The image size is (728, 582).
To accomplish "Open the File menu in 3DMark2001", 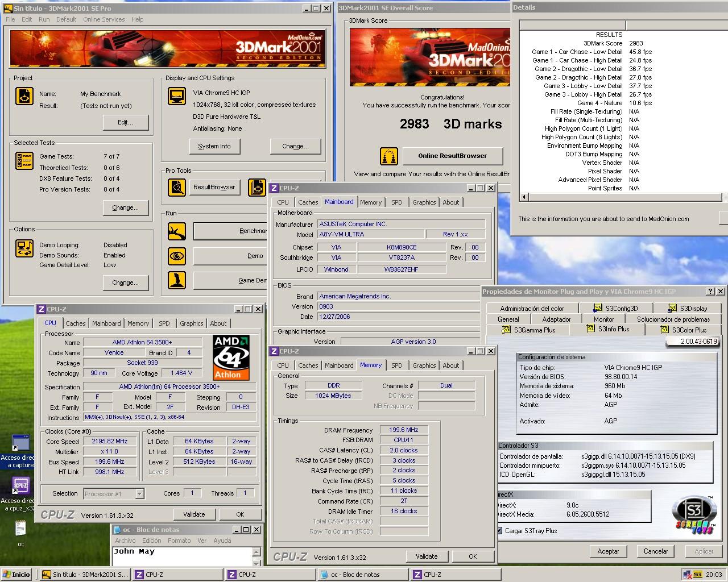I will [x=10, y=19].
